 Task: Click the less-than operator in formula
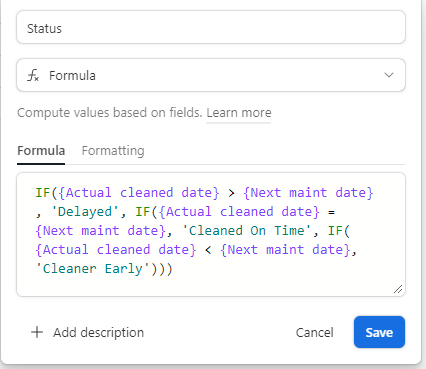[208, 250]
